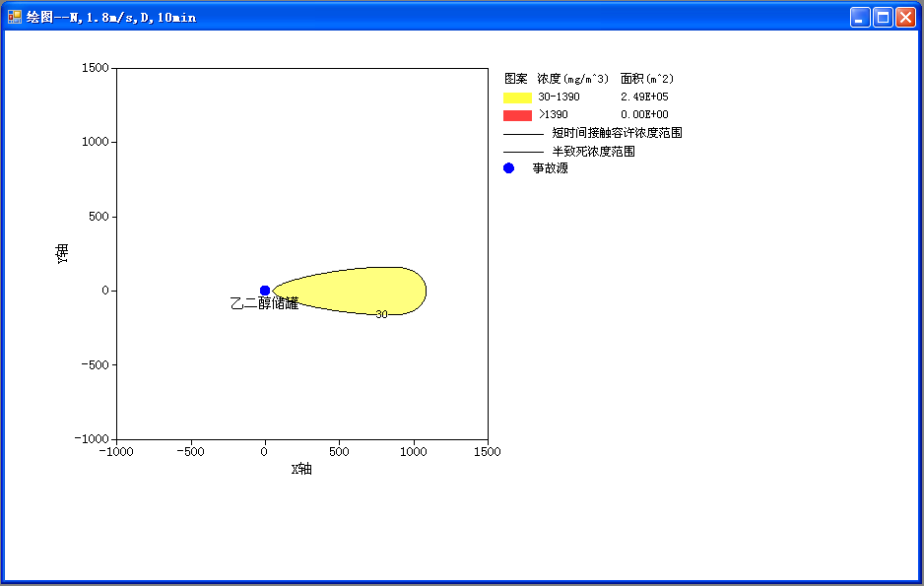Click the X轴 axis title
The height and width of the screenshot is (586, 924).
(x=301, y=469)
